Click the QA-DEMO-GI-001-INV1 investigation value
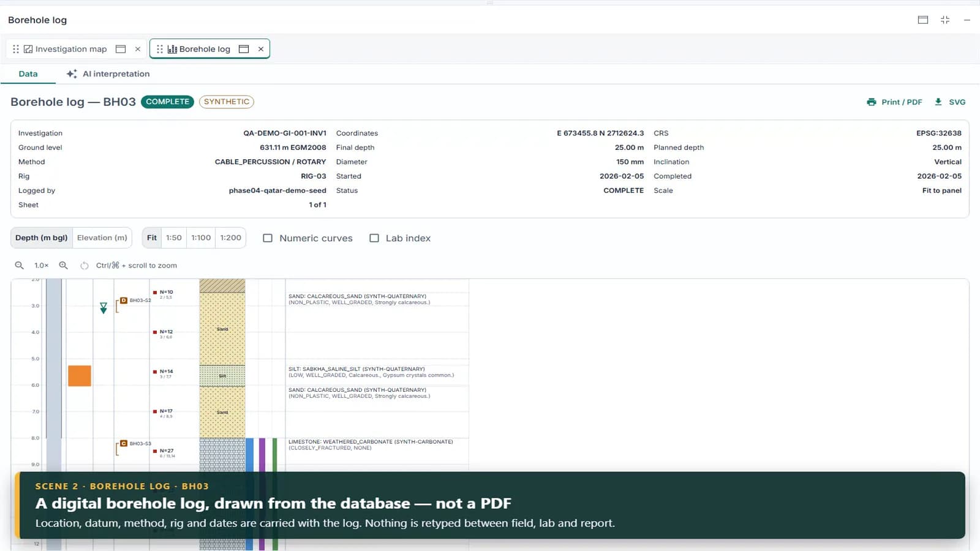The width and height of the screenshot is (980, 551). tap(285, 133)
